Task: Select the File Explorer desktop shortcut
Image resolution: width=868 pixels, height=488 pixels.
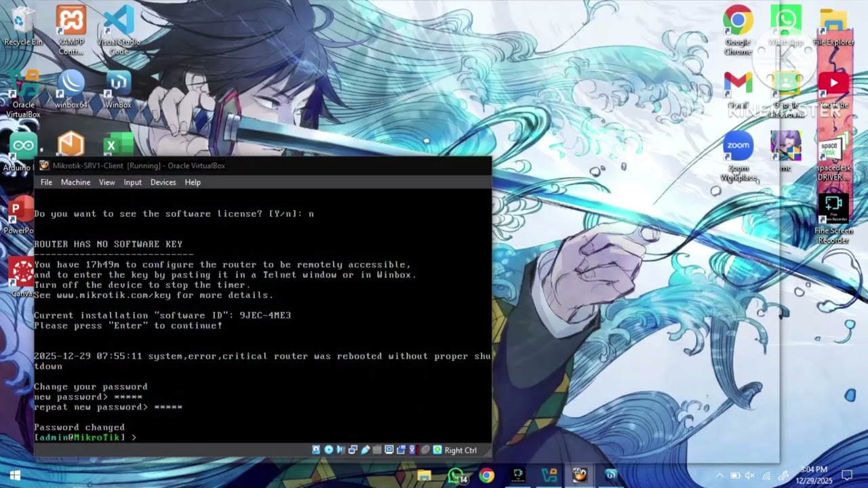Action: 833,27
